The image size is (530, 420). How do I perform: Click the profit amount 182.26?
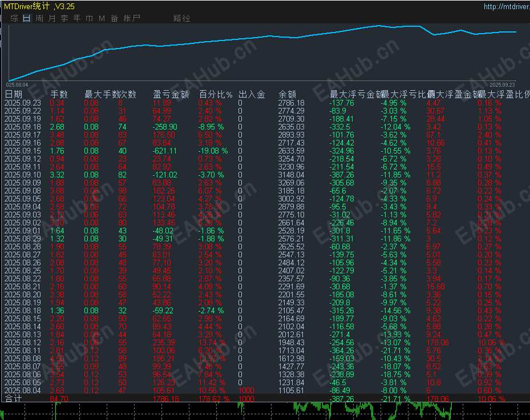[164, 191]
